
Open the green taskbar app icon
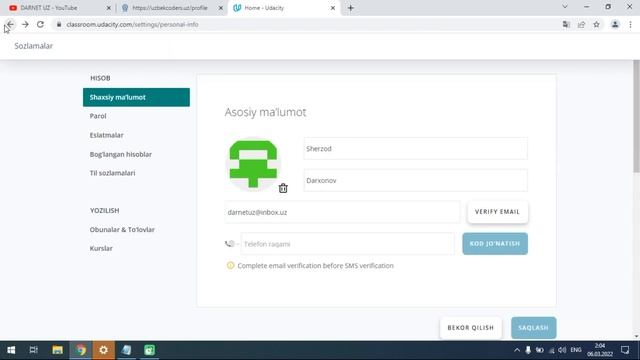tap(149, 350)
